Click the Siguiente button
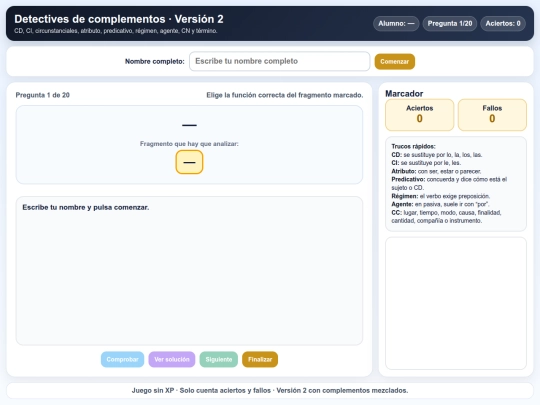This screenshot has width=540, height=405. pos(219,359)
